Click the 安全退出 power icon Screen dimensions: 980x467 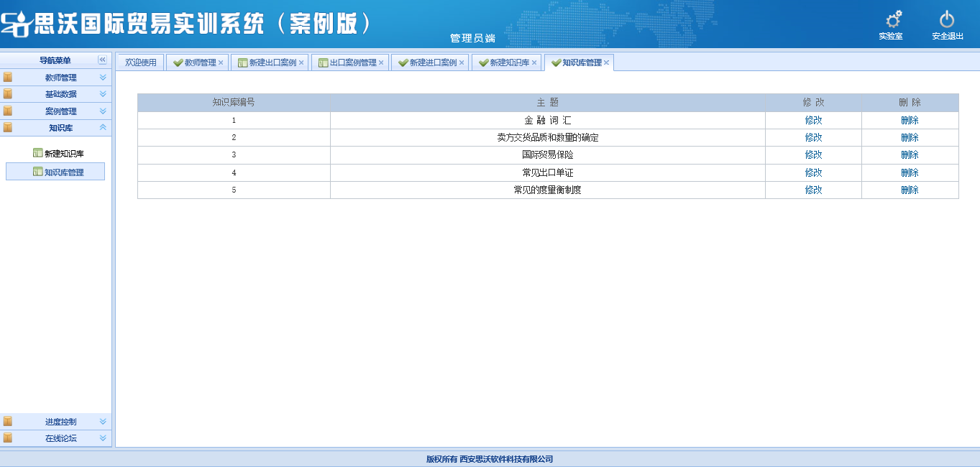coord(947,20)
